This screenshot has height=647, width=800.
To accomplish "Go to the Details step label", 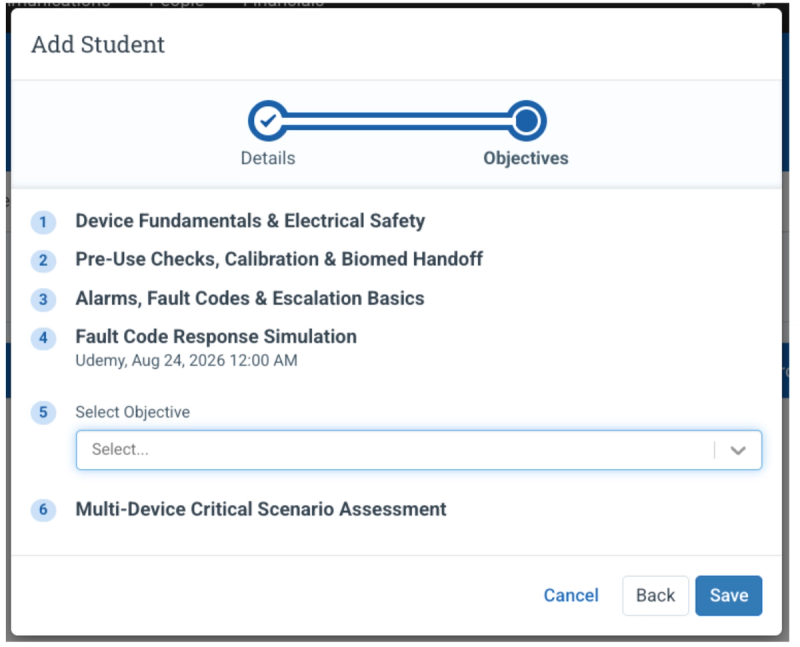I will tap(268, 158).
